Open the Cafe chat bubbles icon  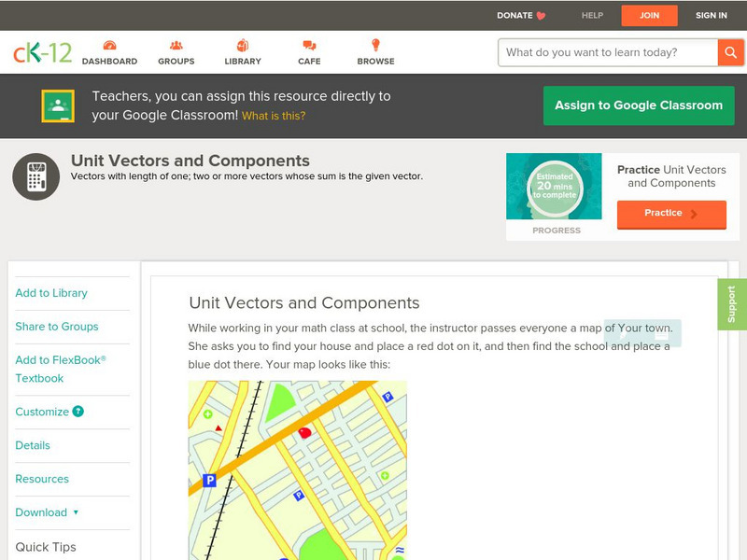click(309, 45)
